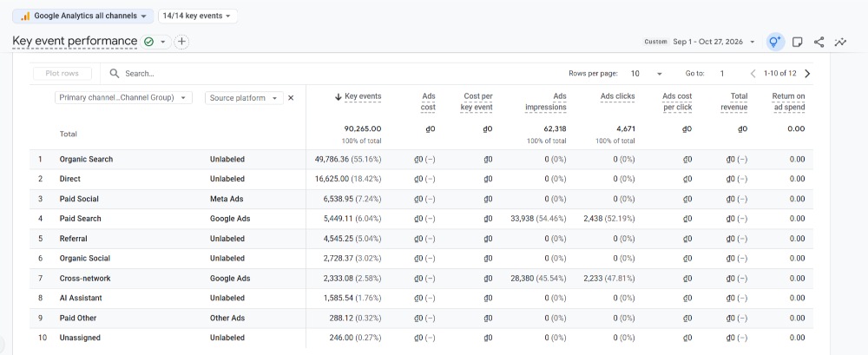The width and height of the screenshot is (868, 355).
Task: Click the total 90,265.00 key events value
Action: (x=363, y=129)
